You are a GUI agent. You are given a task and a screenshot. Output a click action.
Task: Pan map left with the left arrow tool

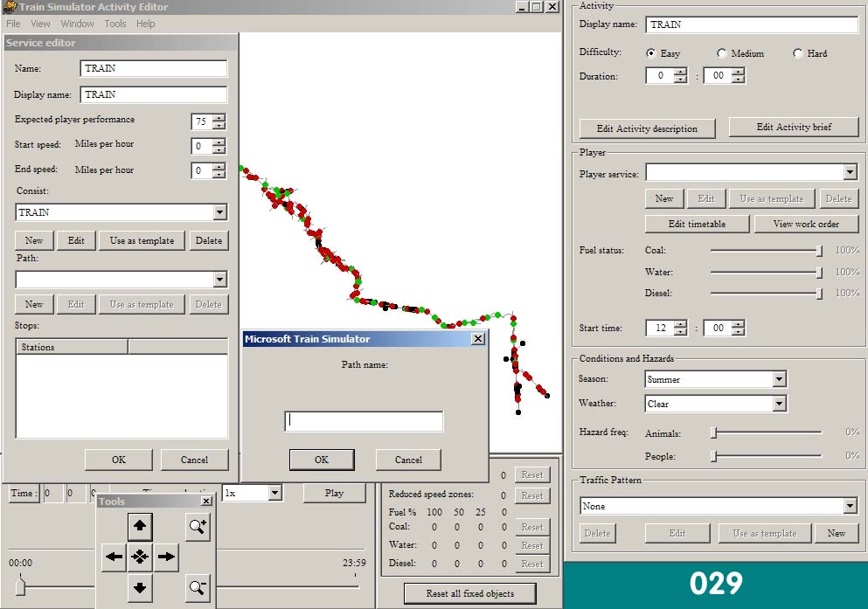114,557
